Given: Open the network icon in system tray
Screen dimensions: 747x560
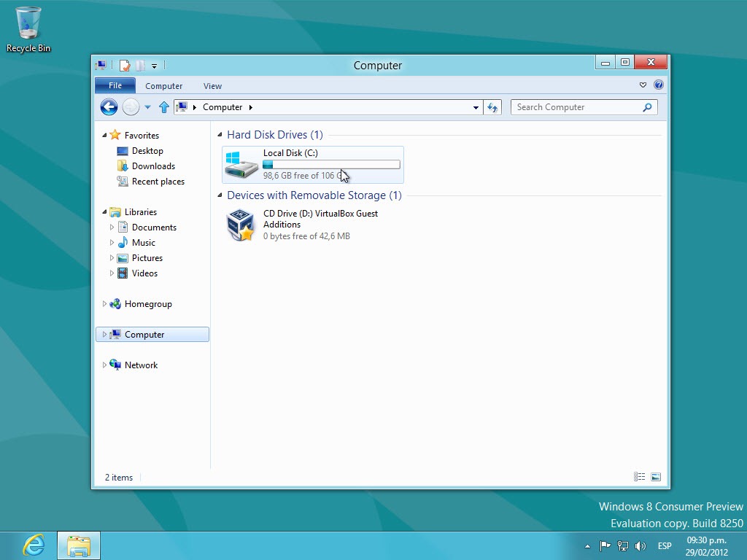Looking at the screenshot, I should (x=623, y=545).
